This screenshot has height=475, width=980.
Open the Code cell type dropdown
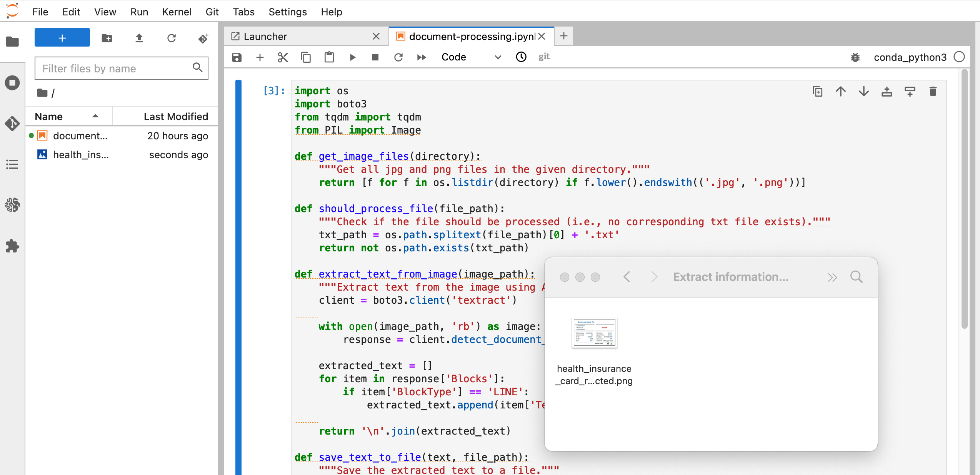coord(471,57)
